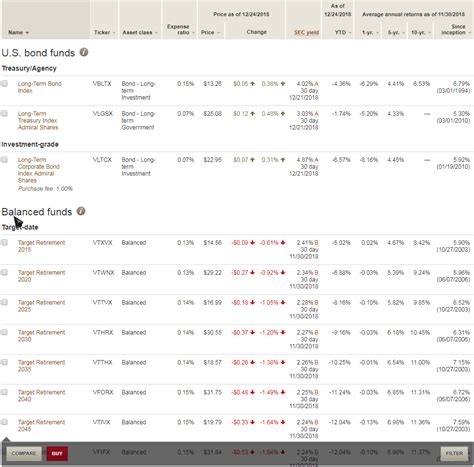Tick the Target Retirement 2040 checkbox
The width and height of the screenshot is (474, 467).
point(4,392)
